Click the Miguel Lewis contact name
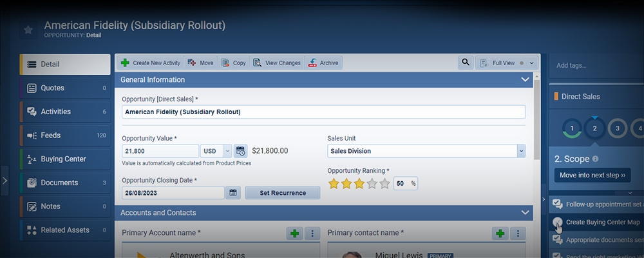Screen dimensions: 644x258 [x=398, y=255]
